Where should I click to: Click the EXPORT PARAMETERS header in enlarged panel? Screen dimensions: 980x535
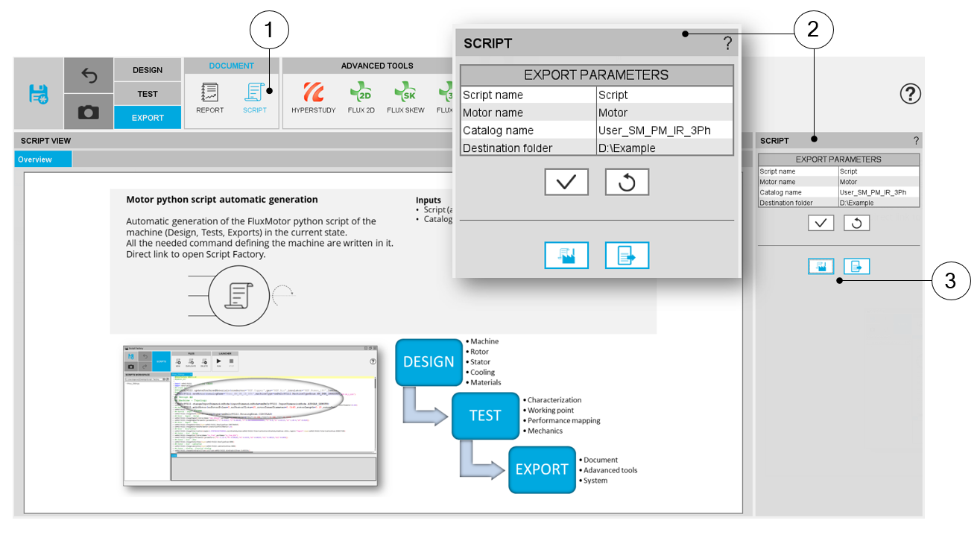coord(596,75)
